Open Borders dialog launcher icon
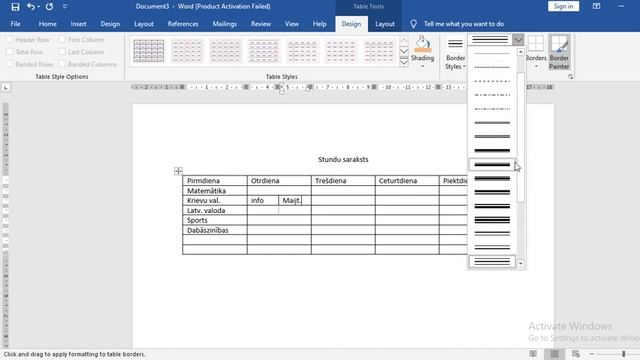 coord(570,76)
